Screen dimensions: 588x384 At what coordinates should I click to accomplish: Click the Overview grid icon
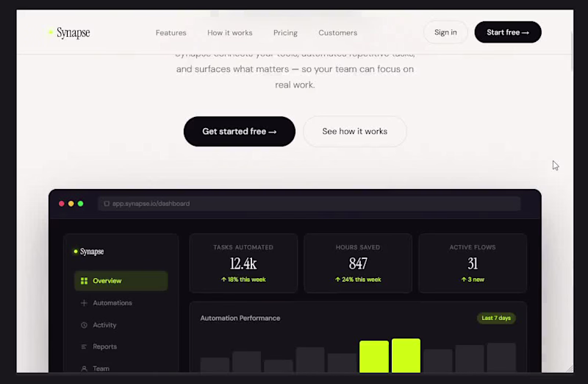pos(84,281)
